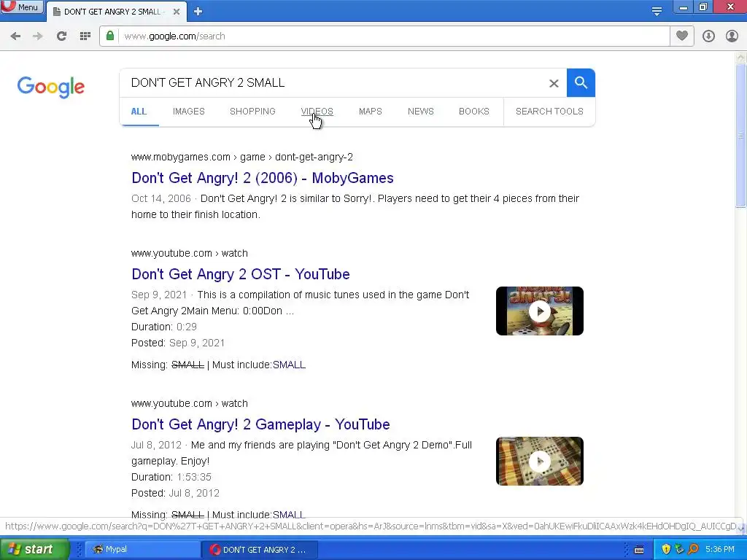Open the downloads icon

pyautogui.click(x=708, y=36)
